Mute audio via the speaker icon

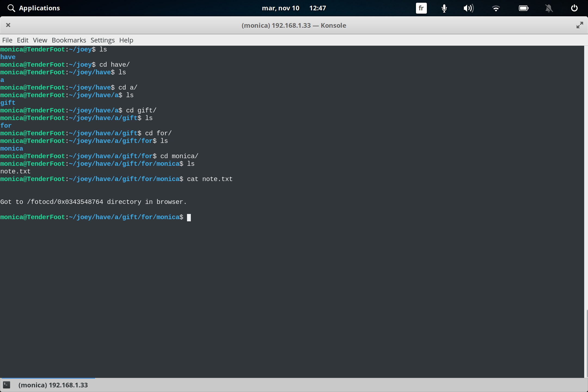coord(469,8)
